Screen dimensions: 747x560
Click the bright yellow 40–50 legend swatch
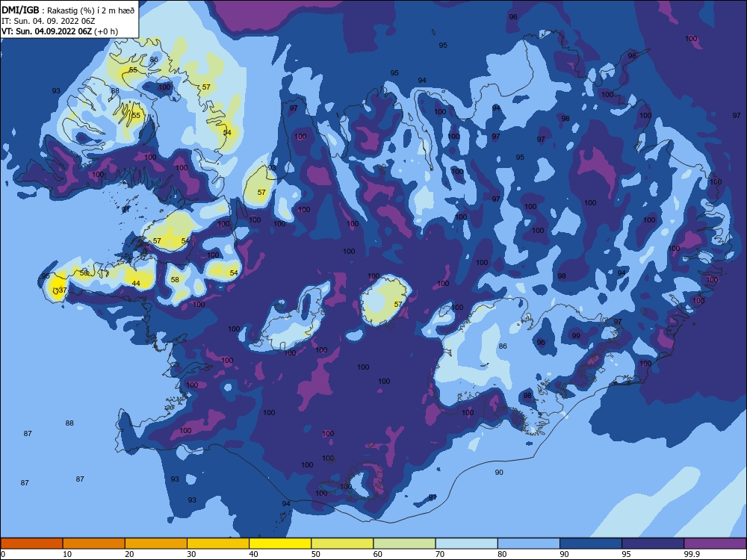(x=280, y=544)
